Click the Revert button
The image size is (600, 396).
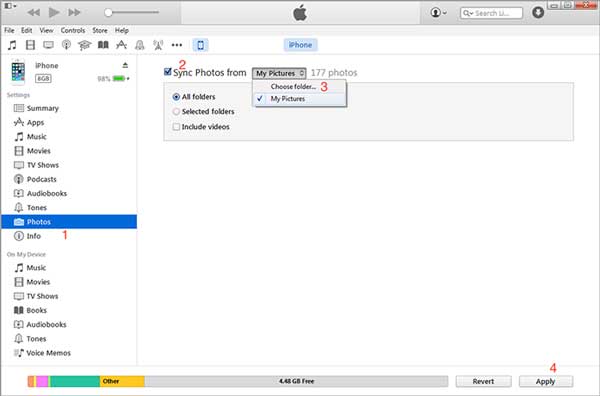pos(483,381)
